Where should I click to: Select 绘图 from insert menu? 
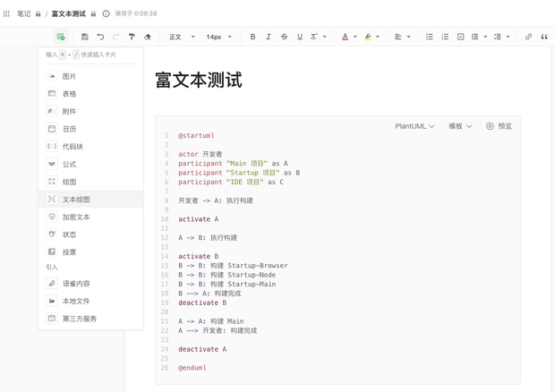[x=90, y=182]
